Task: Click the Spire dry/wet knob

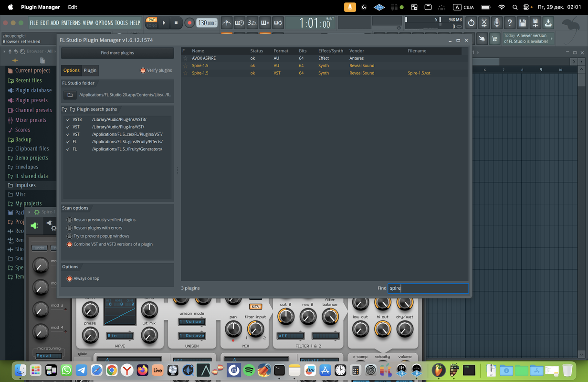Action: (x=405, y=329)
